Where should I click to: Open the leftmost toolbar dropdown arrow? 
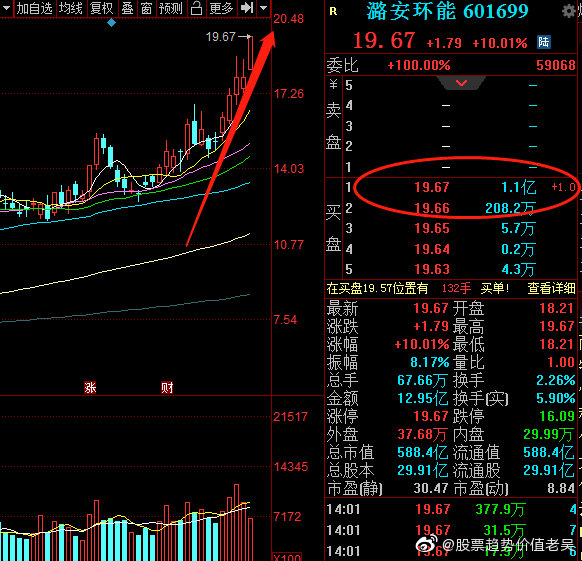6,8
